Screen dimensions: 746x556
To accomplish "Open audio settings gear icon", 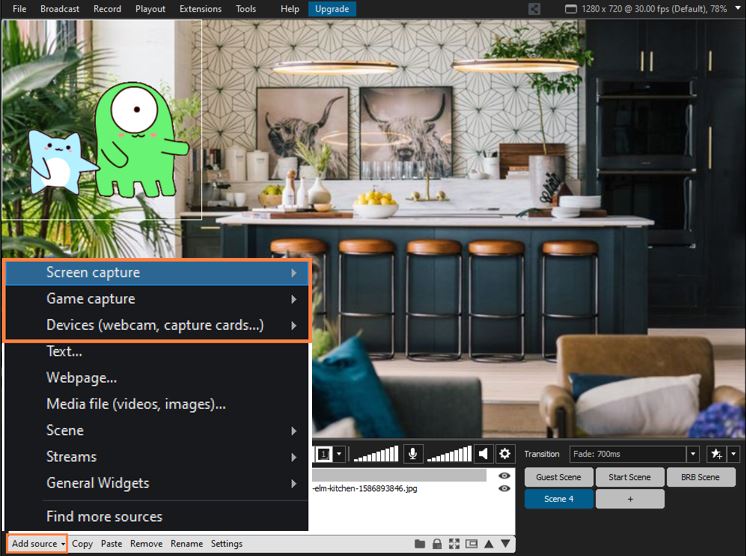I will click(504, 454).
